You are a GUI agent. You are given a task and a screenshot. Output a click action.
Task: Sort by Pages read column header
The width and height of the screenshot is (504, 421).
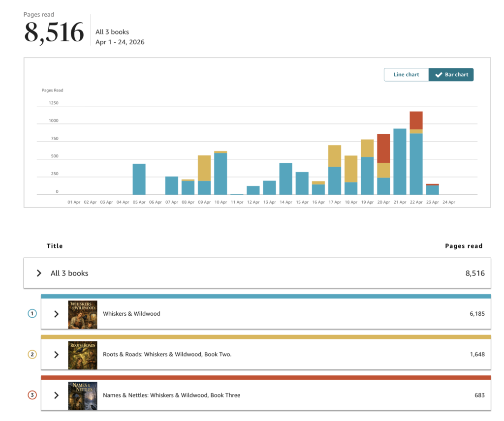(x=464, y=246)
